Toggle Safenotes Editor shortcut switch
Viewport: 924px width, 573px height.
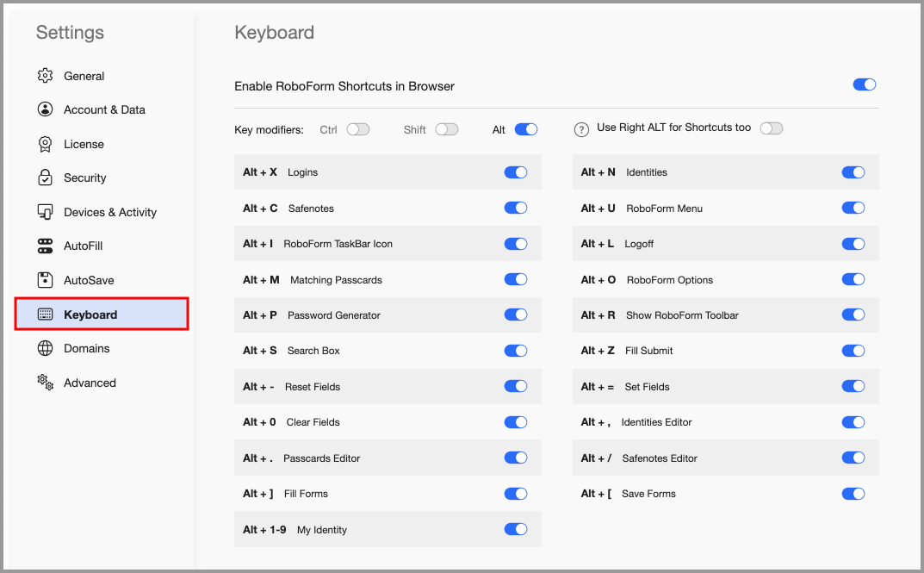(853, 458)
